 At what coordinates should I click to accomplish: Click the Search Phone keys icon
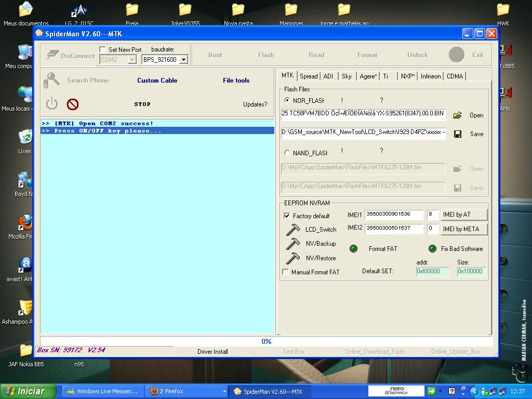click(x=52, y=80)
